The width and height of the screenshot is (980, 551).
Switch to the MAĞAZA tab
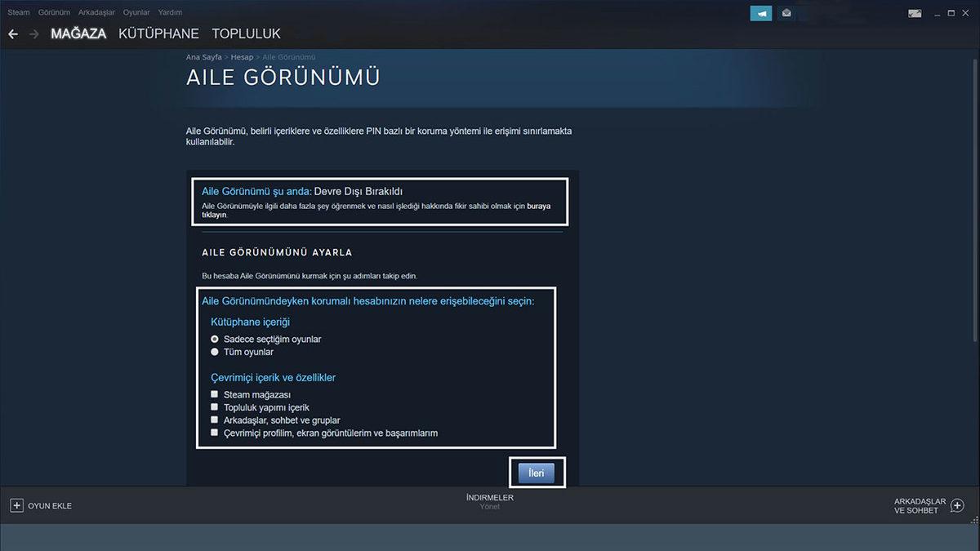tap(78, 33)
